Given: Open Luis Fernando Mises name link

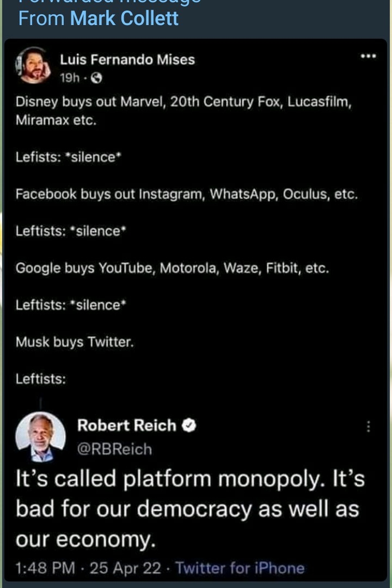Looking at the screenshot, I should click(x=127, y=59).
